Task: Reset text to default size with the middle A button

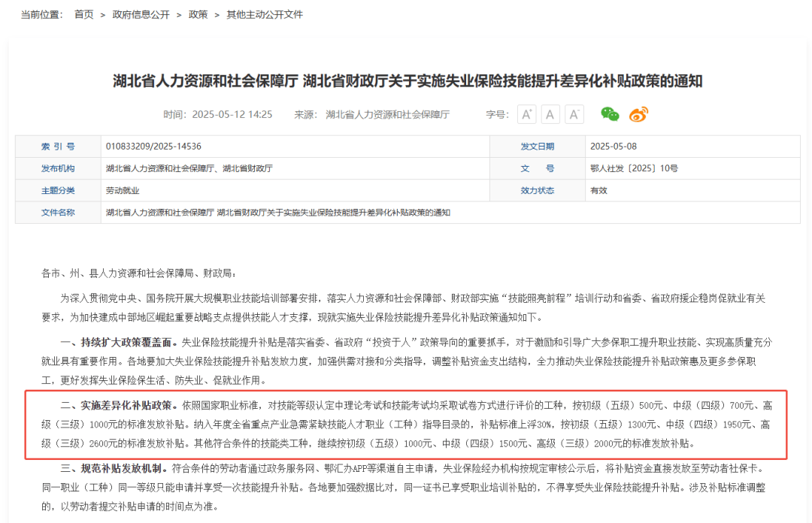Action: tap(550, 114)
